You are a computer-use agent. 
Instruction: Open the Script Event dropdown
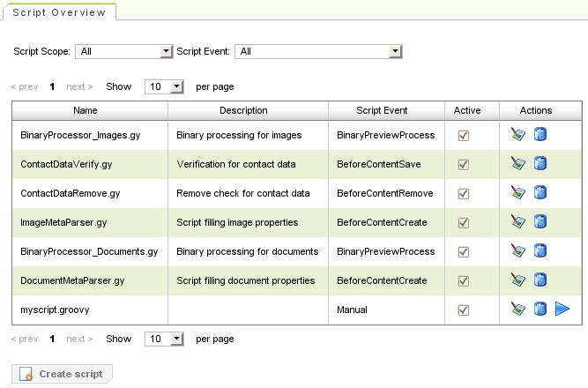[318, 52]
